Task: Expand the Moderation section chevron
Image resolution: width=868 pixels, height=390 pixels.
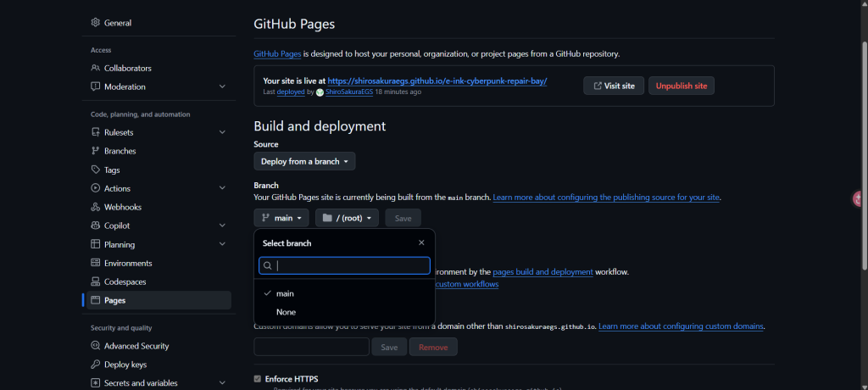Action: [x=222, y=86]
